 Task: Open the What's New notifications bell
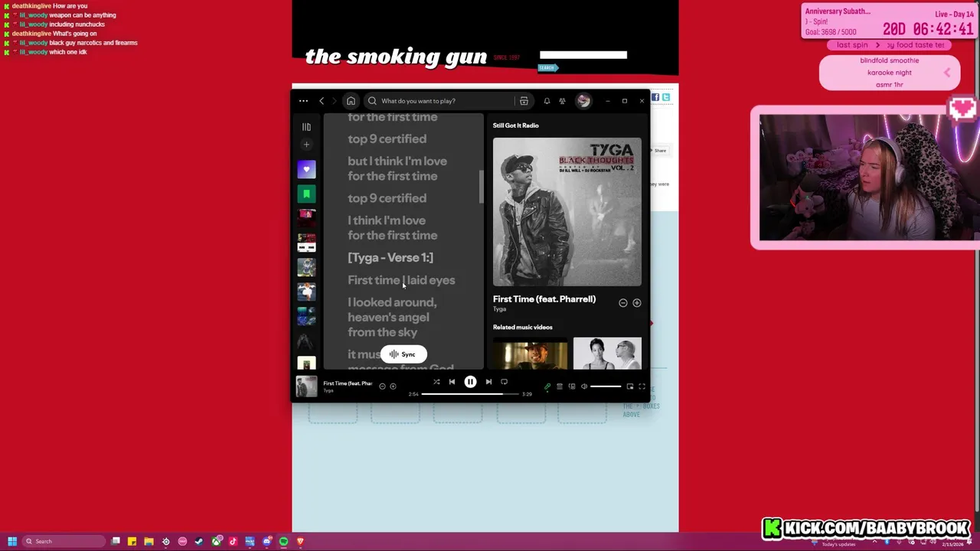[x=547, y=101]
